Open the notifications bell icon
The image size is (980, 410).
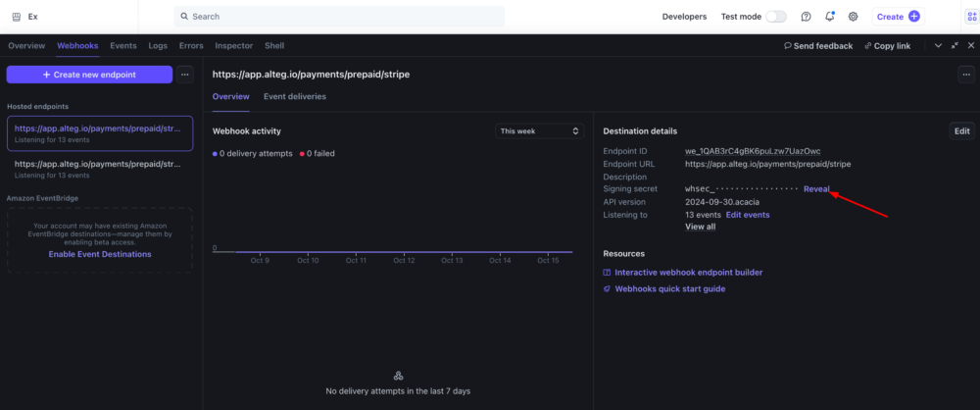coord(829,17)
